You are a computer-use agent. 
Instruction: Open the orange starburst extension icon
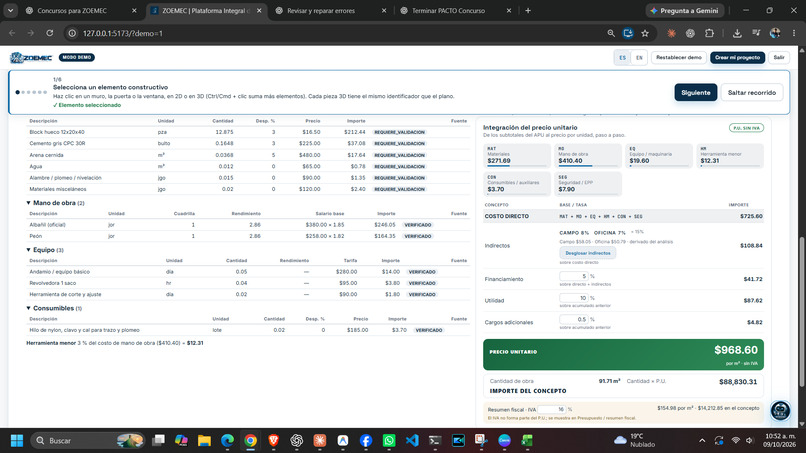pos(671,33)
